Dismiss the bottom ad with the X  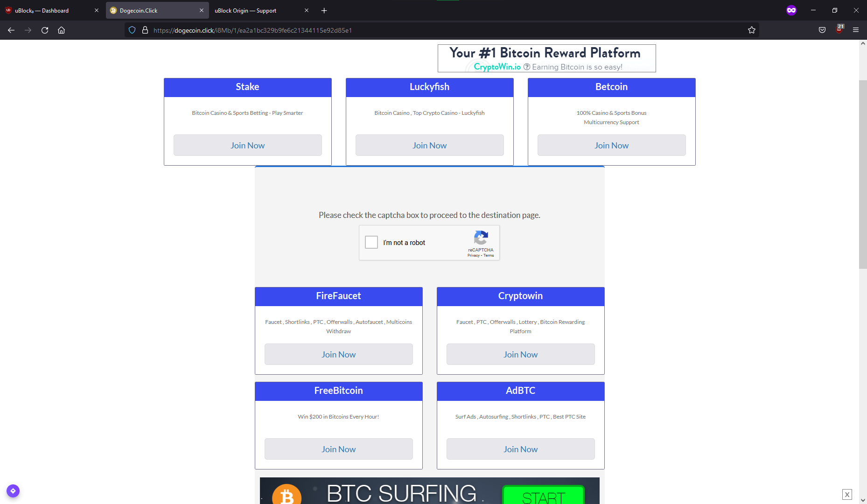(x=847, y=494)
